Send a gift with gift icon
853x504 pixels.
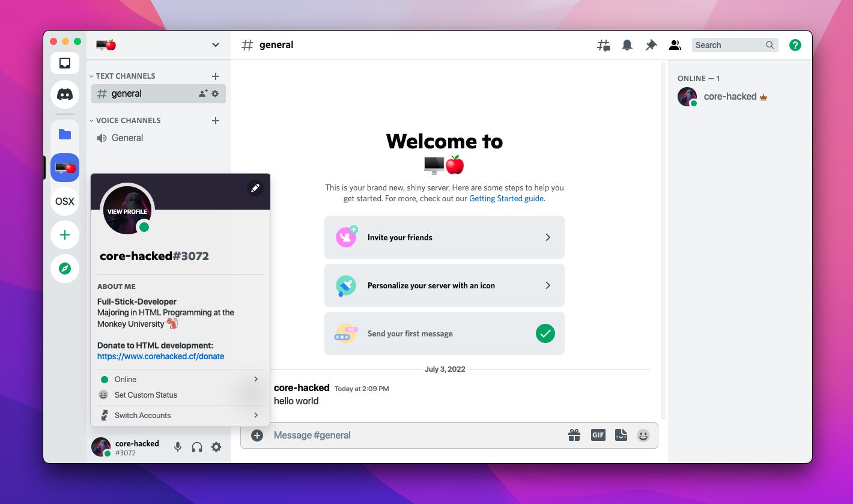[574, 435]
